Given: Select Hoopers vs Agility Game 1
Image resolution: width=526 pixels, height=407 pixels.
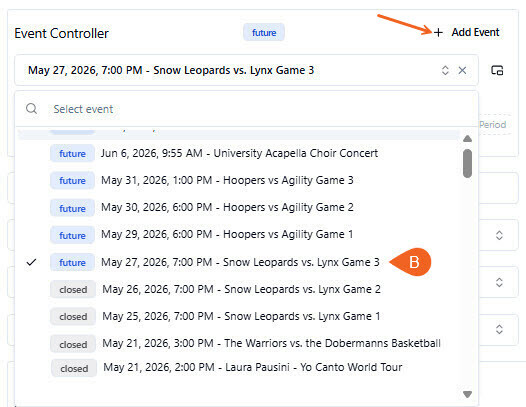Looking at the screenshot, I should (x=239, y=235).
